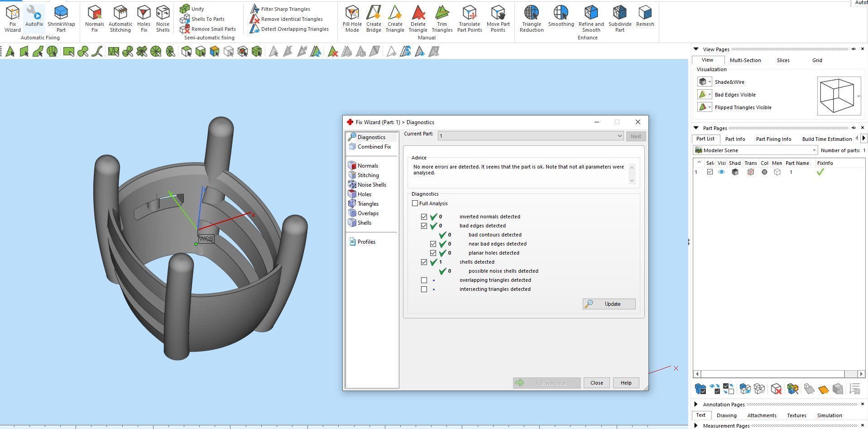This screenshot has height=429, width=868.
Task: Apply Filter Sharp Triangles
Action: pyautogui.click(x=280, y=9)
